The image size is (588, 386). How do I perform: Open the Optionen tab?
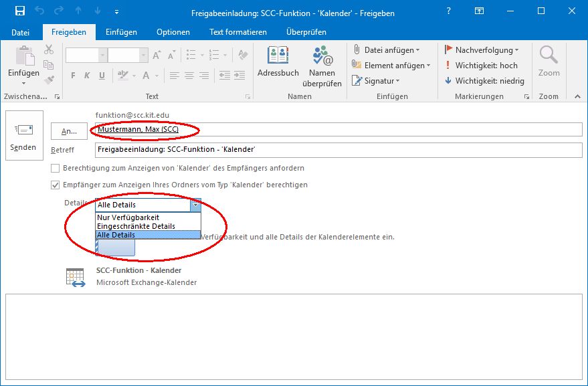[173, 32]
